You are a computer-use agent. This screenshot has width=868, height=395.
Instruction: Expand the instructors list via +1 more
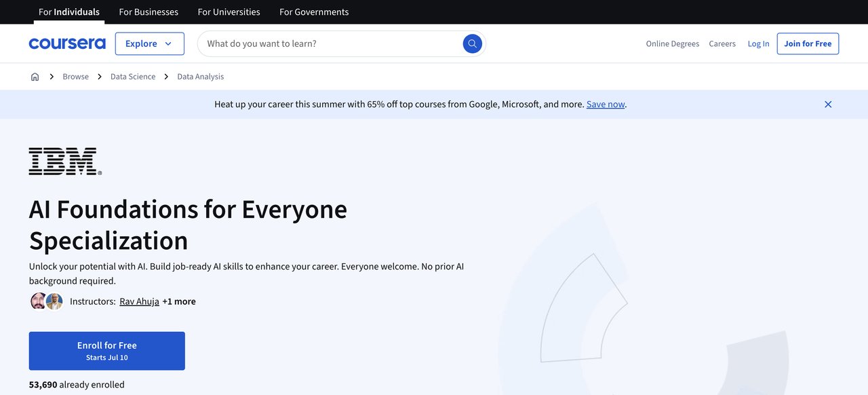coord(178,301)
